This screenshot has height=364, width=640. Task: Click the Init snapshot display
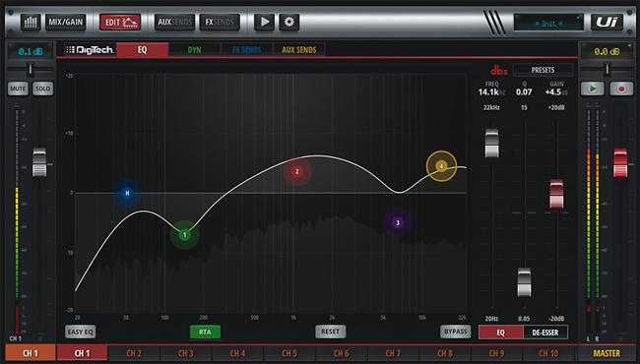[548, 23]
